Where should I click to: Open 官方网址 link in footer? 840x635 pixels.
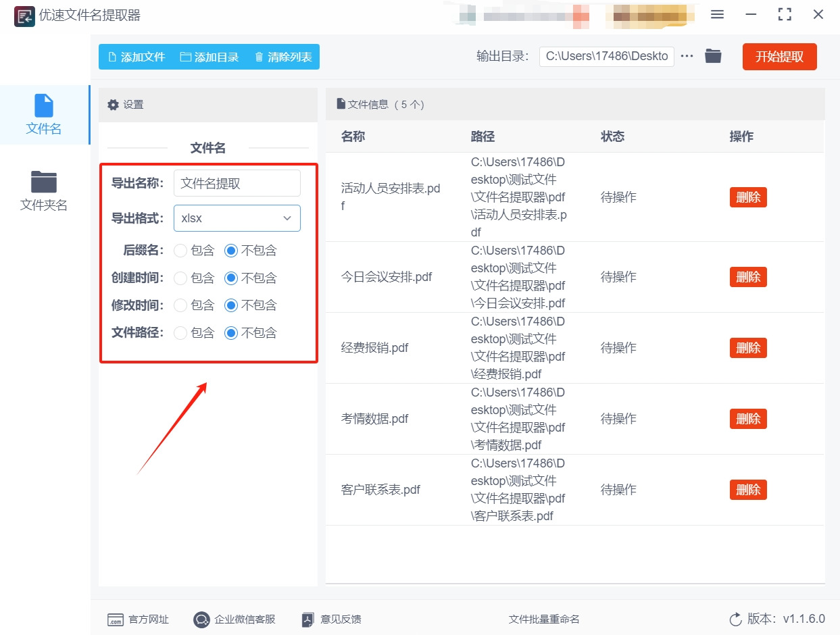tap(139, 619)
